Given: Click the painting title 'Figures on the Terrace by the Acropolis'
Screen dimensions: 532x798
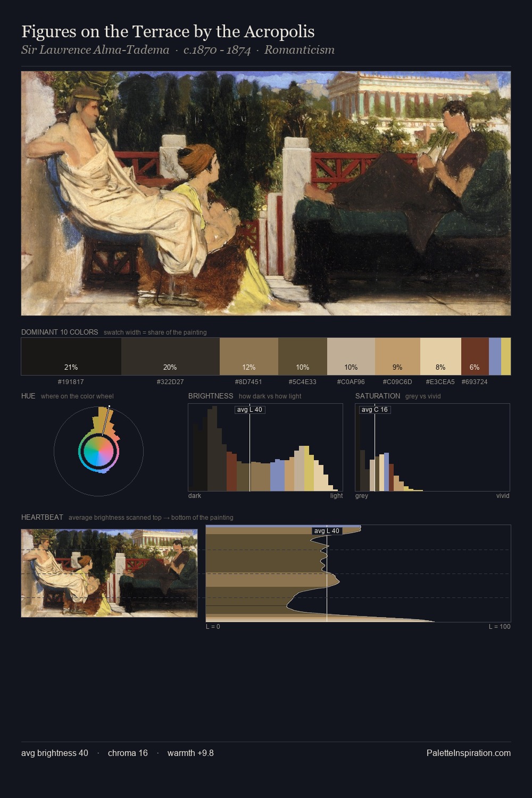Looking at the screenshot, I should [168, 31].
